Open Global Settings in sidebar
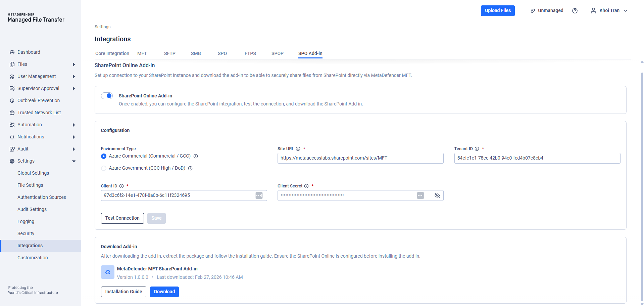 (x=33, y=173)
